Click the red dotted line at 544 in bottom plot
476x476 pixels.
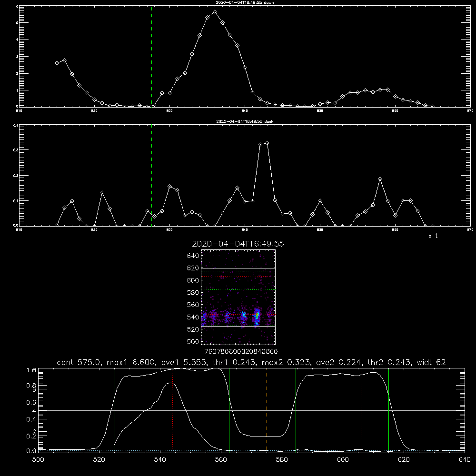173,410
